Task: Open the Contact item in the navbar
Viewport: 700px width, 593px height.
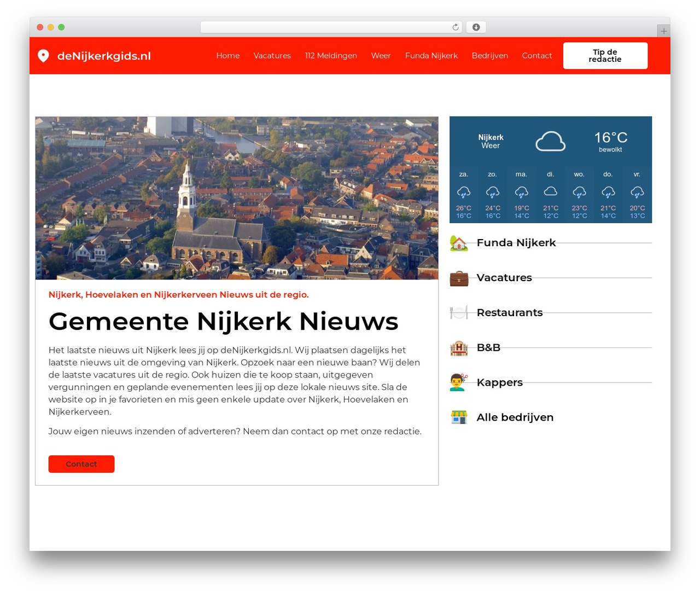Action: [x=537, y=56]
